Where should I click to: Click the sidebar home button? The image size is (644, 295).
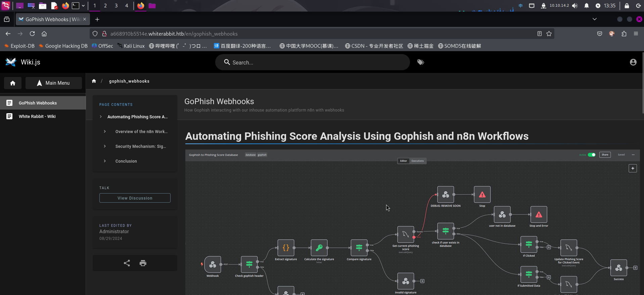(x=13, y=83)
